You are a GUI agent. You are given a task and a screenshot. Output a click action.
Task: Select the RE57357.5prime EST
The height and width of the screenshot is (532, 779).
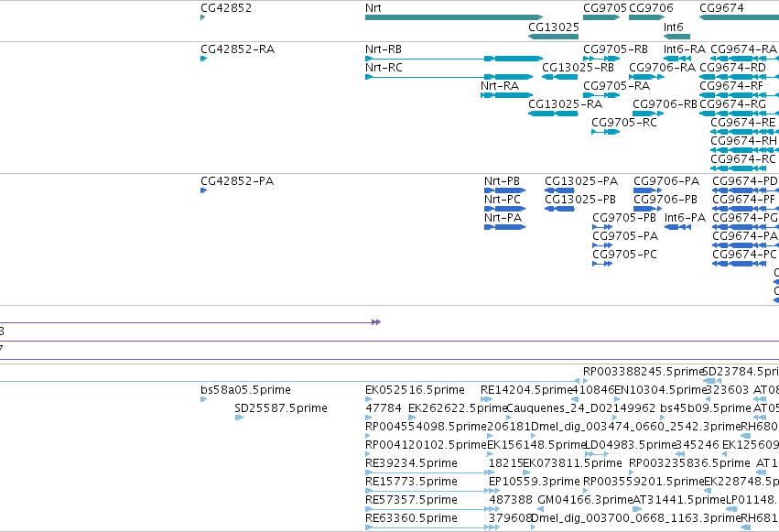tap(432, 510)
